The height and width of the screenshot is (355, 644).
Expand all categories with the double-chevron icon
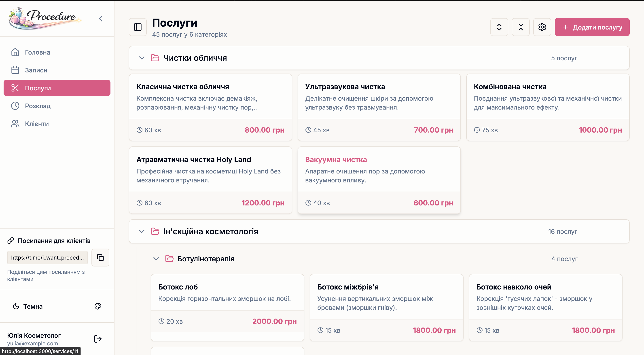499,27
